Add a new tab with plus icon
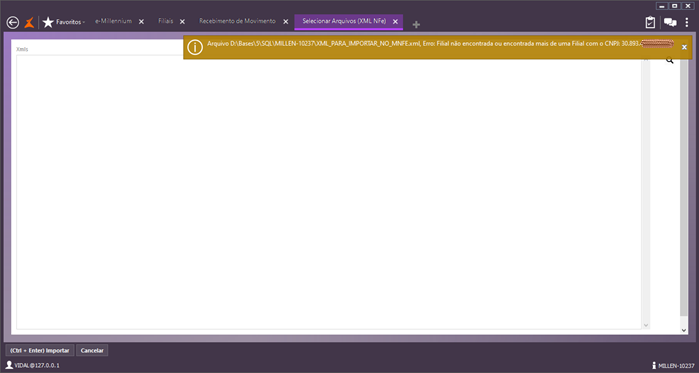 (416, 25)
